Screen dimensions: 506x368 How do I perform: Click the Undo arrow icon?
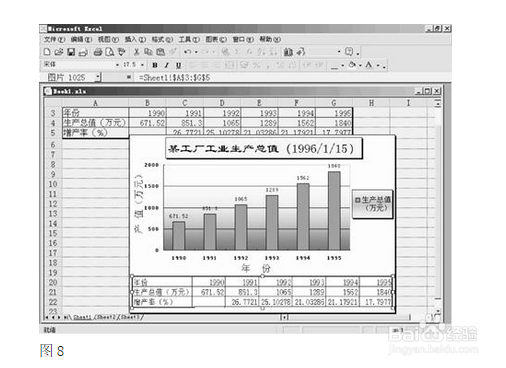point(188,52)
